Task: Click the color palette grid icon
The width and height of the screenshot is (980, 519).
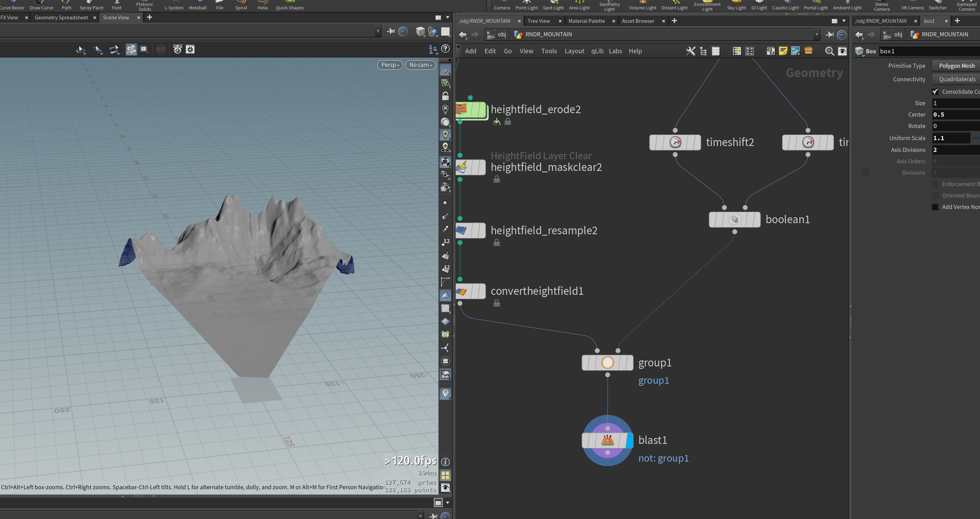Action: tap(737, 51)
